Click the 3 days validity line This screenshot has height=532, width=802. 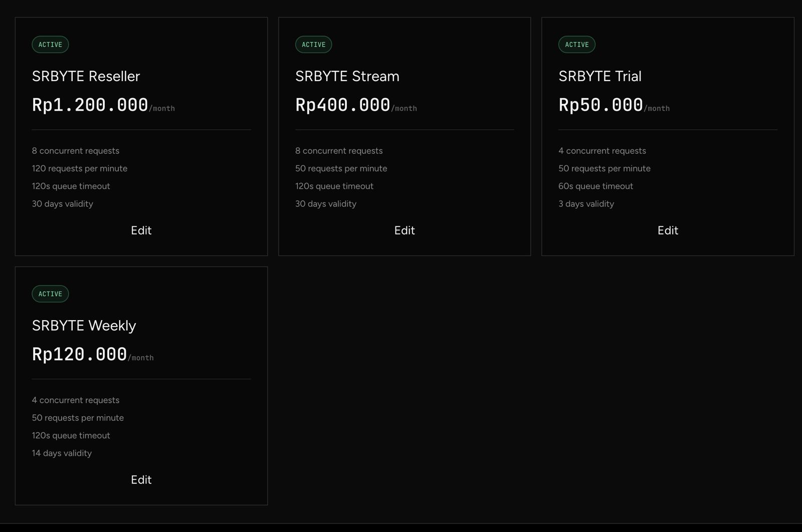pos(586,204)
